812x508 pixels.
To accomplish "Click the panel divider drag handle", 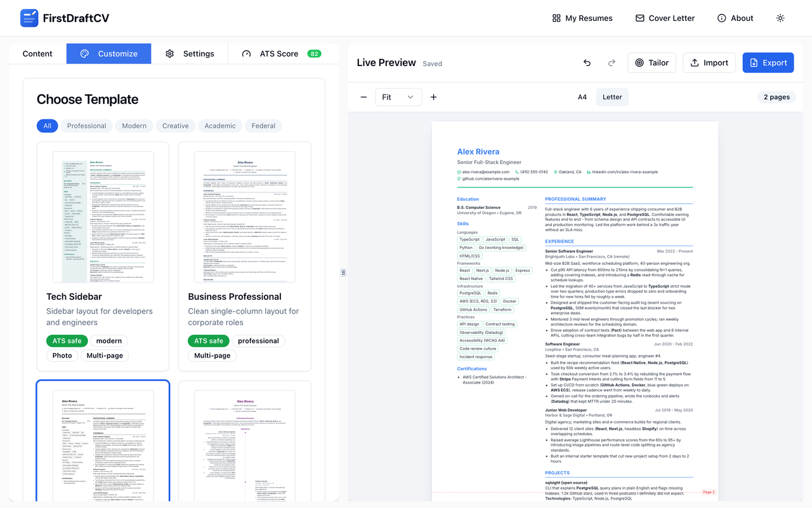I will pos(343,272).
